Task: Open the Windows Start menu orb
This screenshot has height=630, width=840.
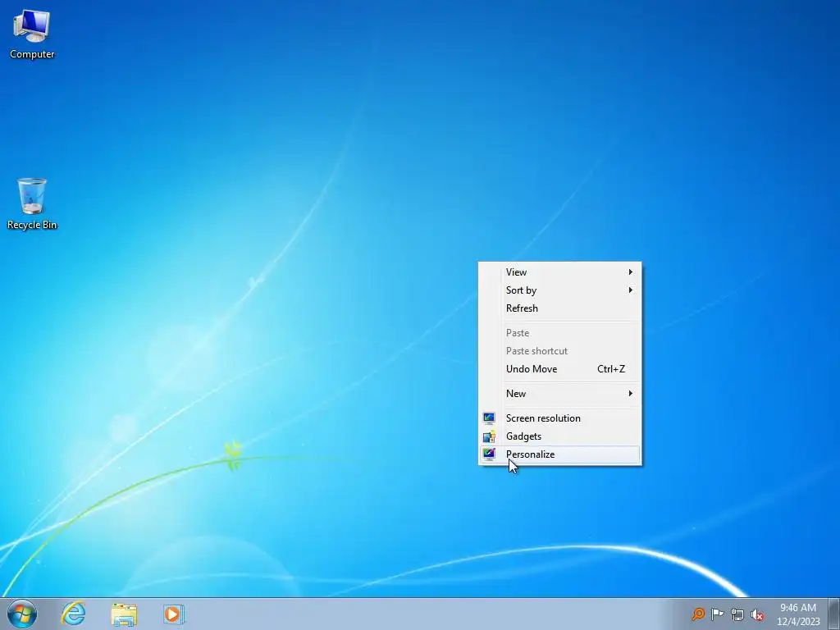Action: pyautogui.click(x=22, y=614)
